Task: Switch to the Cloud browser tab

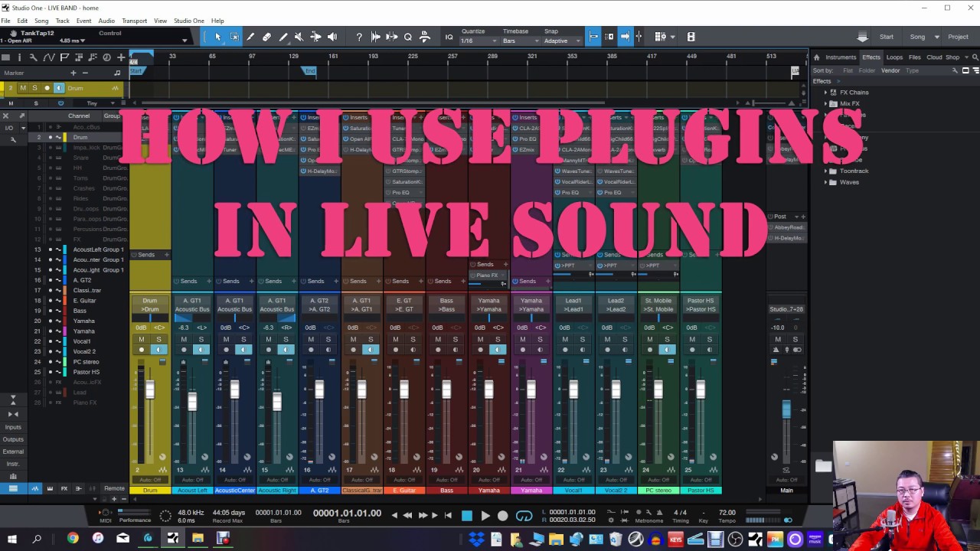Action: coord(934,57)
